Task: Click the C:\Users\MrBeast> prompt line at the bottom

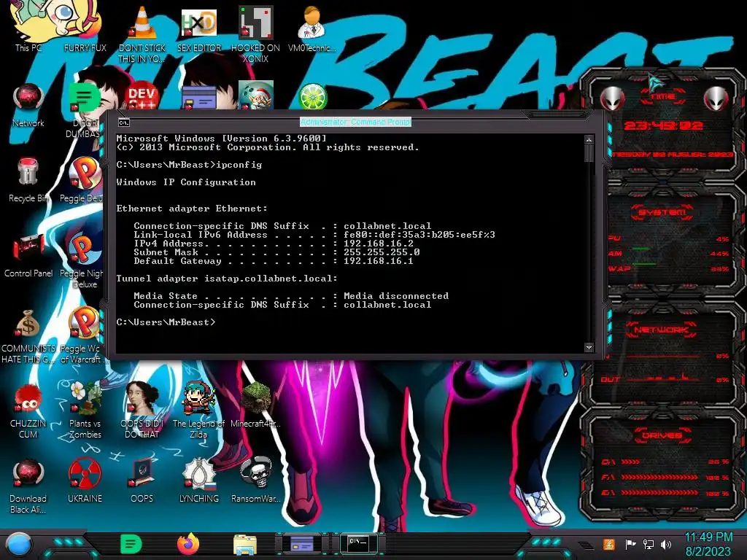Action: click(166, 322)
